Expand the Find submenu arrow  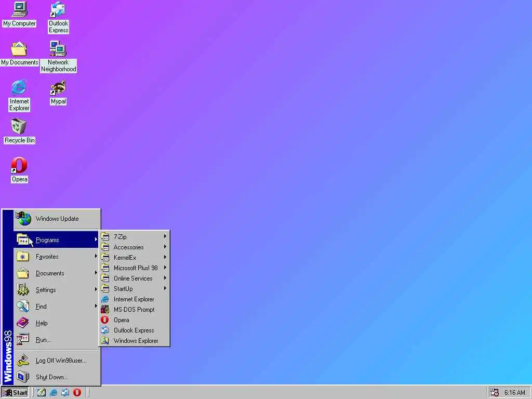(96, 306)
